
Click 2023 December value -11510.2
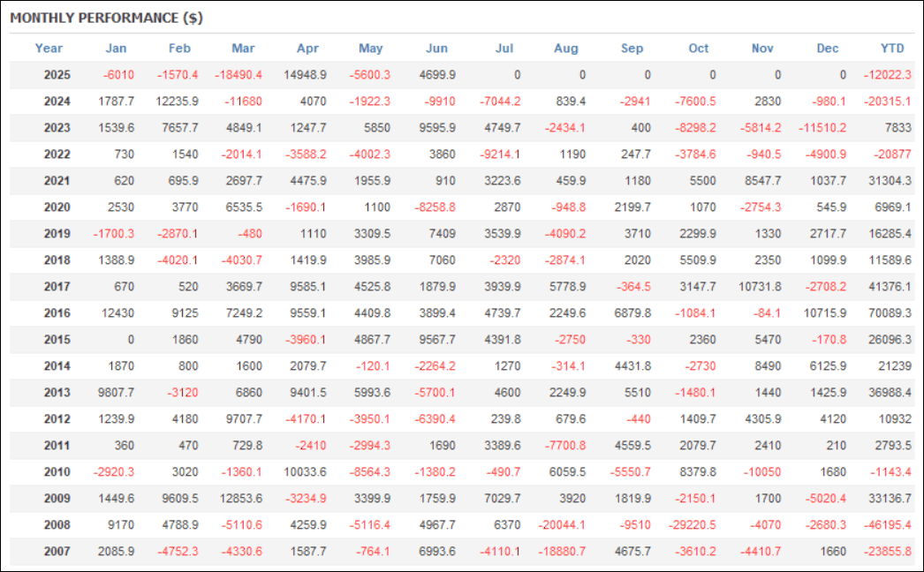click(822, 128)
